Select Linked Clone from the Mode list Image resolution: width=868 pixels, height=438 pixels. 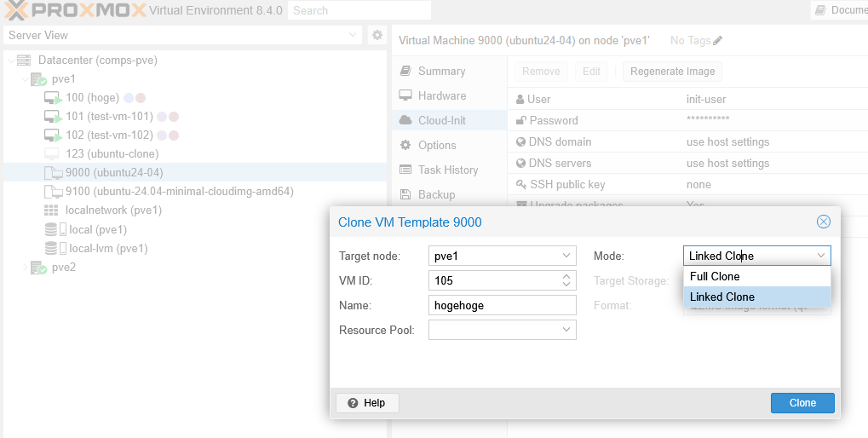(757, 297)
